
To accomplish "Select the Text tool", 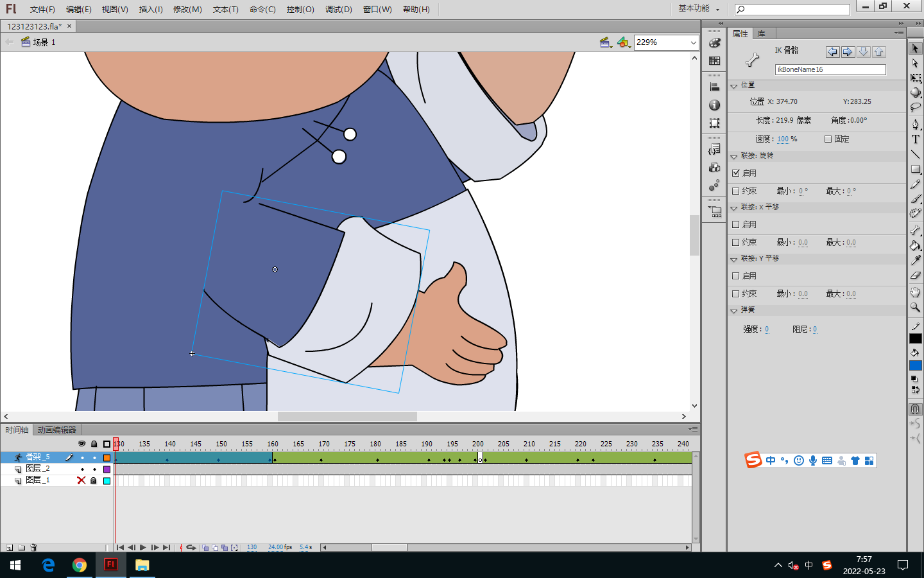I will 916,139.
